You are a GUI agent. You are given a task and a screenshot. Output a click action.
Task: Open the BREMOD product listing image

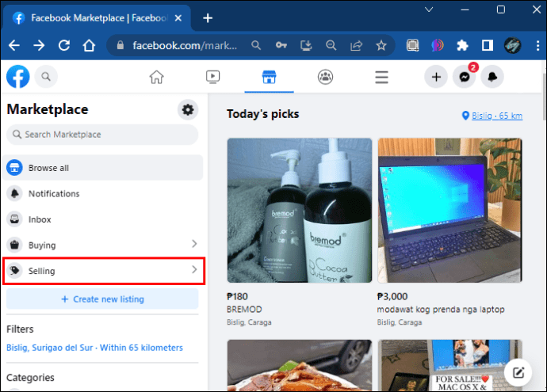tap(300, 211)
